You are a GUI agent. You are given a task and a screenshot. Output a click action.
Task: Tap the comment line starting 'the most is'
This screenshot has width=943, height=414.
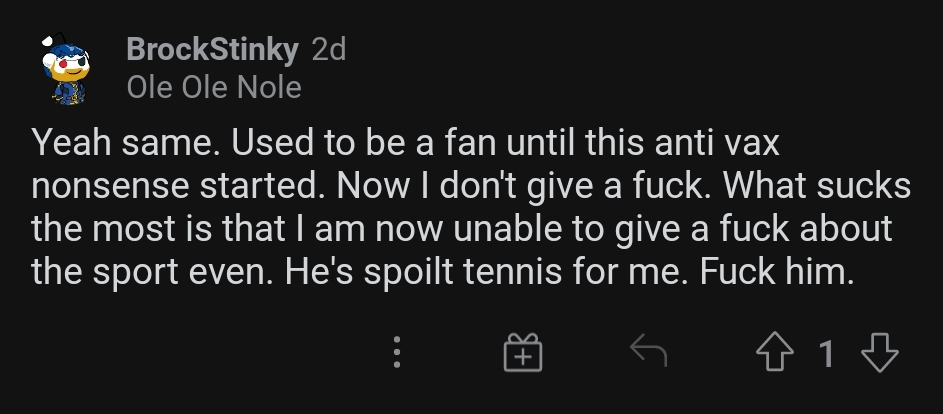[462, 229]
